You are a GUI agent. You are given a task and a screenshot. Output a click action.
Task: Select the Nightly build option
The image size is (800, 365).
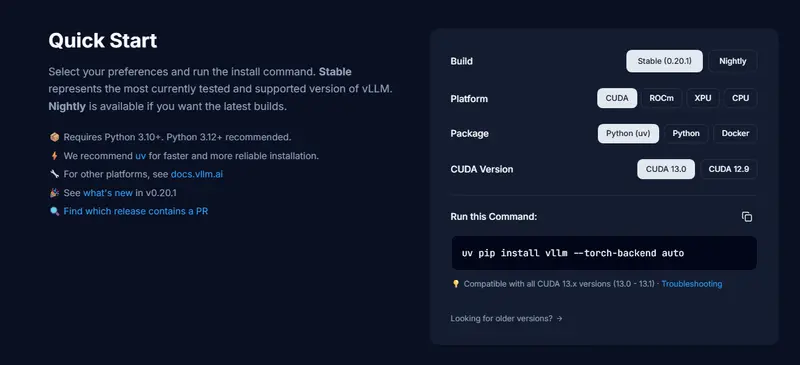click(x=733, y=61)
